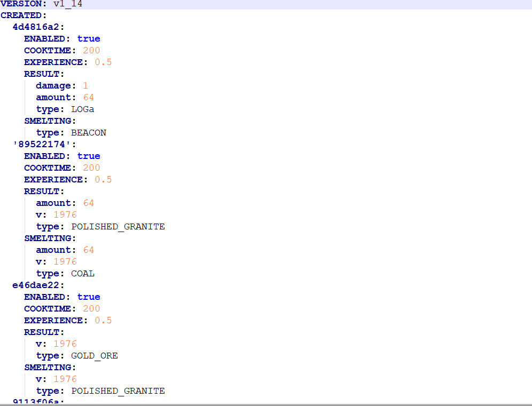Viewport: 532px width, 406px height.
Task: Click COOKTIME value 200 under 4d4816a2
Action: [91, 50]
